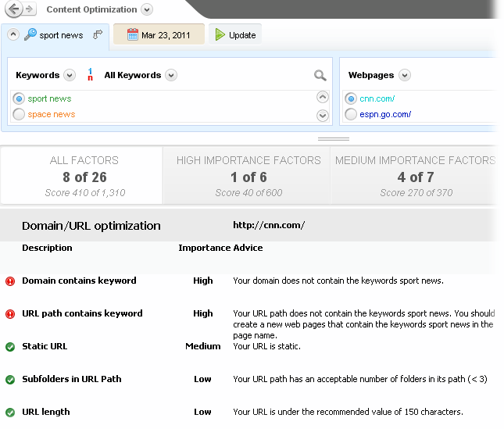Switch to High Importance Factors tab
The width and height of the screenshot is (504, 429).
[248, 176]
